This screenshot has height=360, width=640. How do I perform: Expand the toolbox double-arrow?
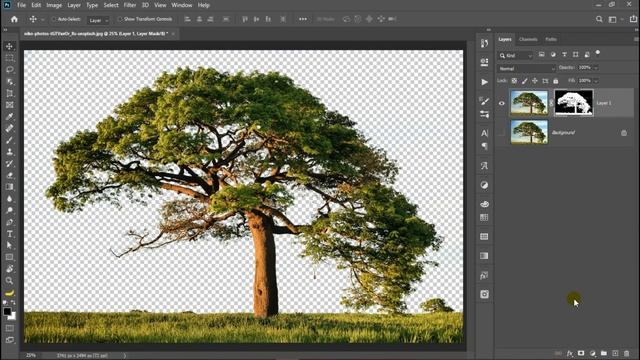5,30
